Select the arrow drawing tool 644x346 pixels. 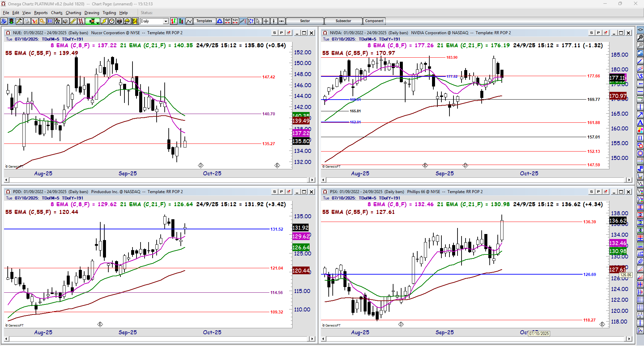pos(640,115)
